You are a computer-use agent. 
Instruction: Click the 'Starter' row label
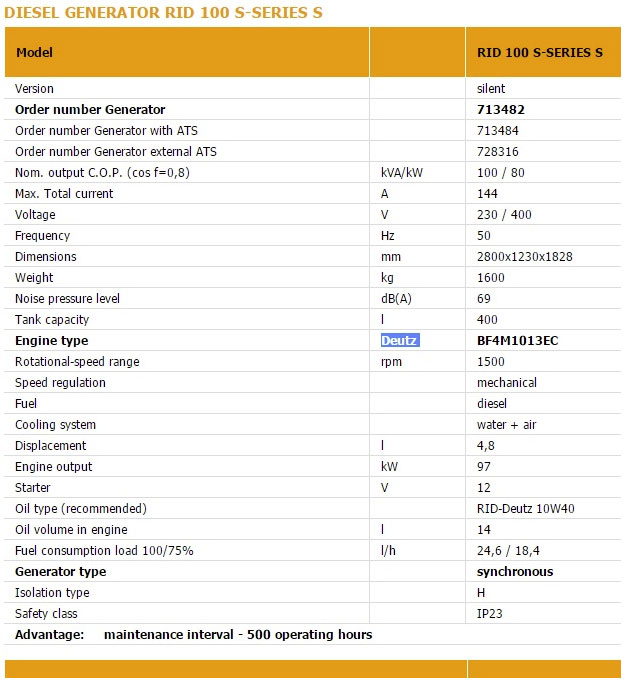pyautogui.click(x=33, y=488)
